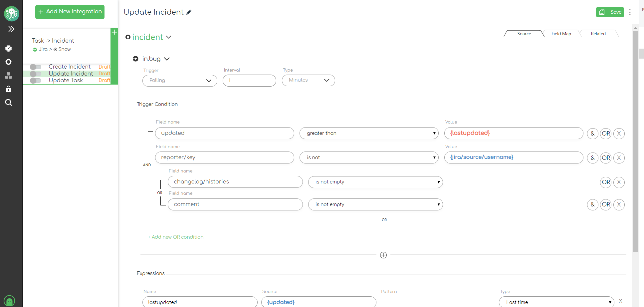Remove the comment condition with X button
Viewport: 644px width, 307px height.
[619, 204]
